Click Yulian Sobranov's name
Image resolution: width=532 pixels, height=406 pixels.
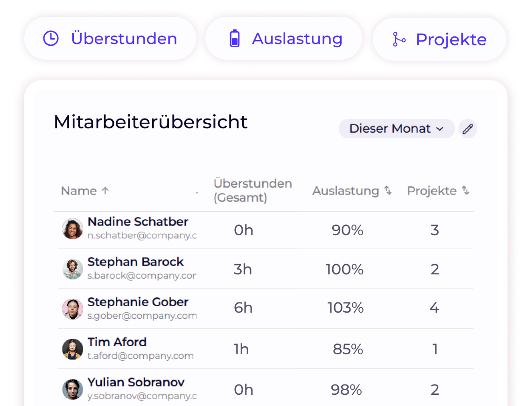136,382
